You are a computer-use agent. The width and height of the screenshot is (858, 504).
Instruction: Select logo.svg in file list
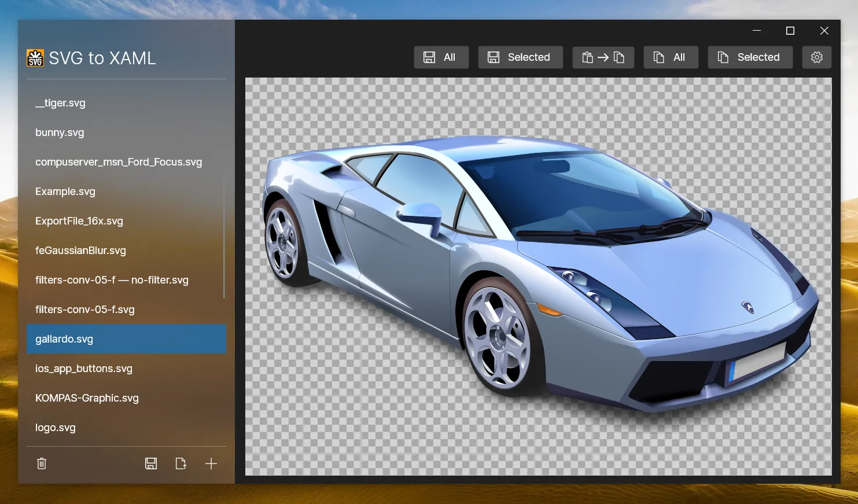pyautogui.click(x=126, y=428)
